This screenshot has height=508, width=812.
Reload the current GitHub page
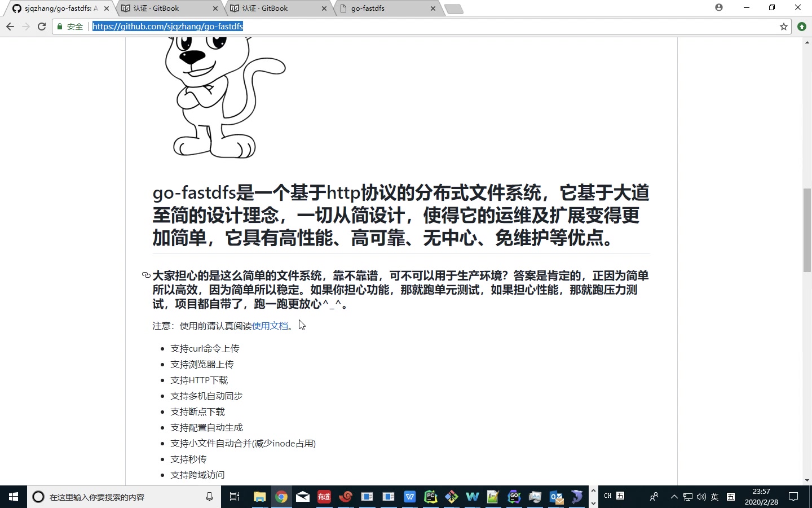coord(42,27)
